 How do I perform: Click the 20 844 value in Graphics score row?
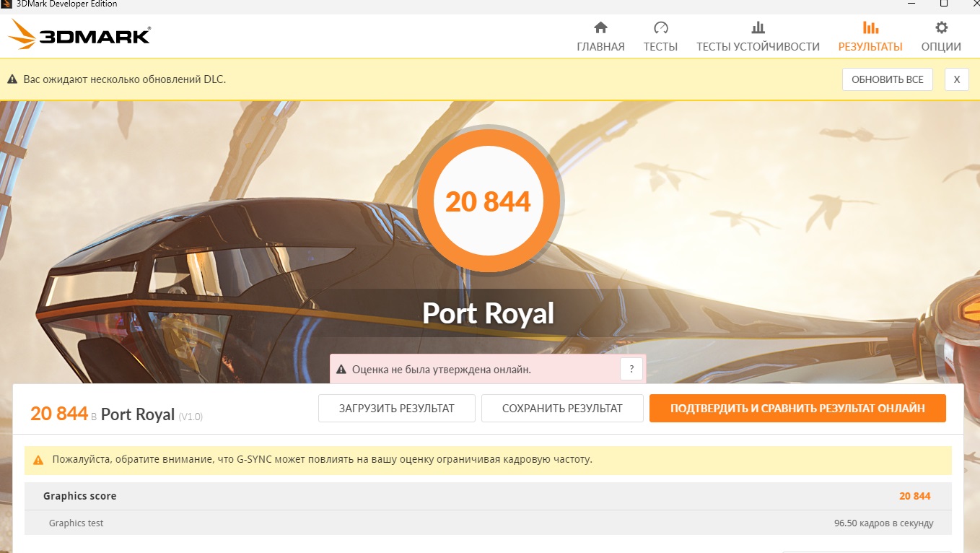(x=915, y=496)
